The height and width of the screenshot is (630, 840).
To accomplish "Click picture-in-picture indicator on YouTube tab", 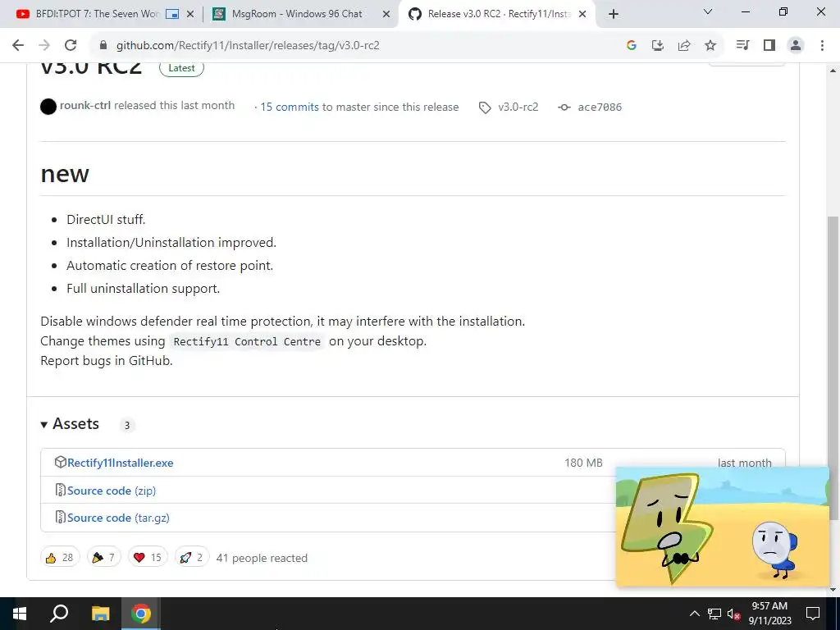I will pos(172,15).
